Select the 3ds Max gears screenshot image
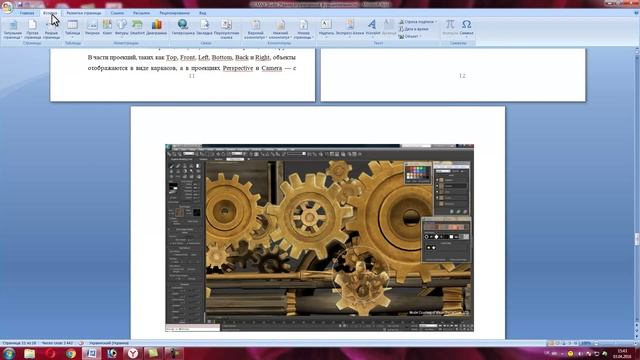 tap(320, 238)
